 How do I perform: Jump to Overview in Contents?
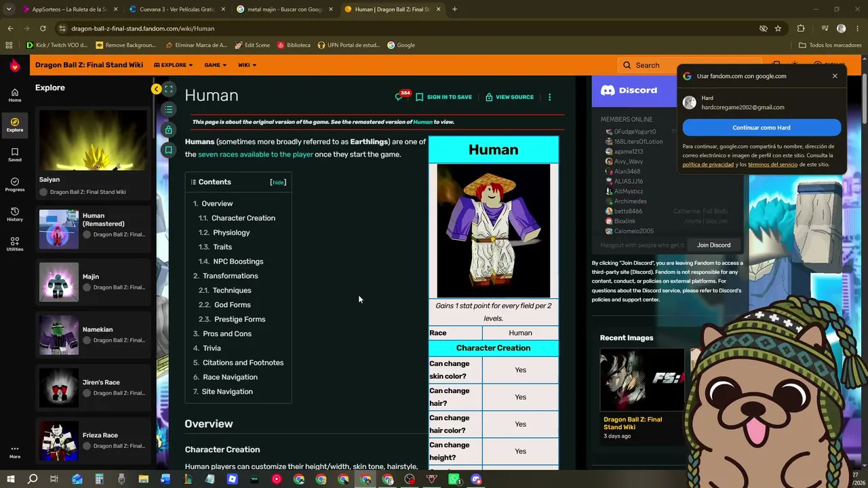coord(217,203)
